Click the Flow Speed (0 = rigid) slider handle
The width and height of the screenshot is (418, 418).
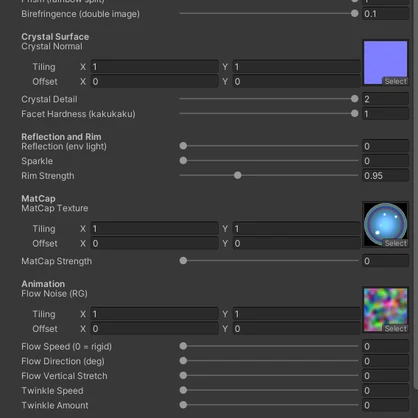click(183, 346)
